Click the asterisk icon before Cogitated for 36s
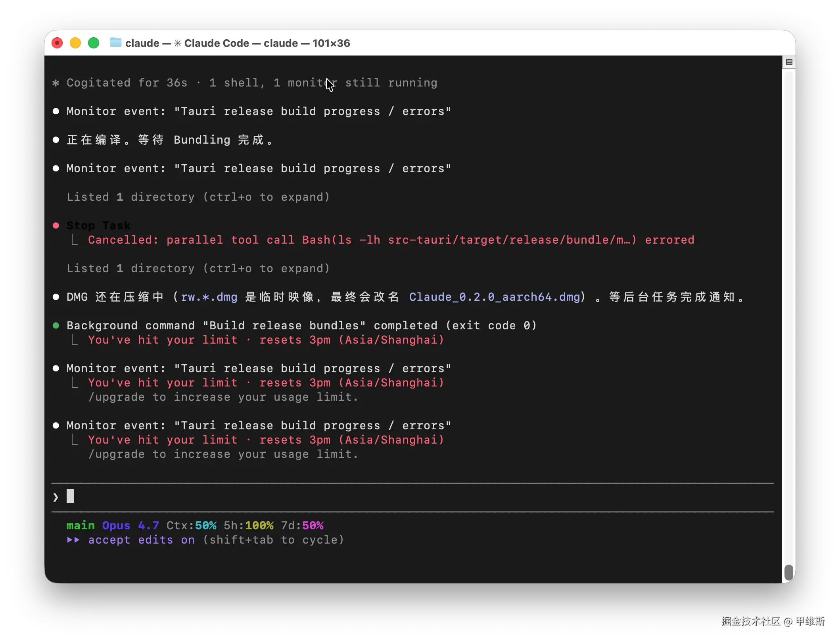Screen dimensions: 840x642 coord(56,83)
